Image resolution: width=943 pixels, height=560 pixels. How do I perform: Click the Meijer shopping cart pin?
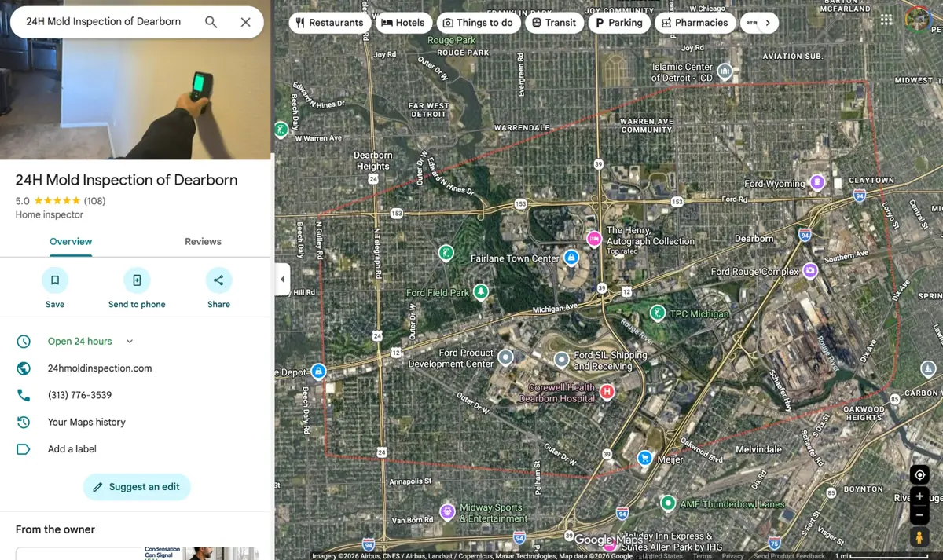(644, 458)
